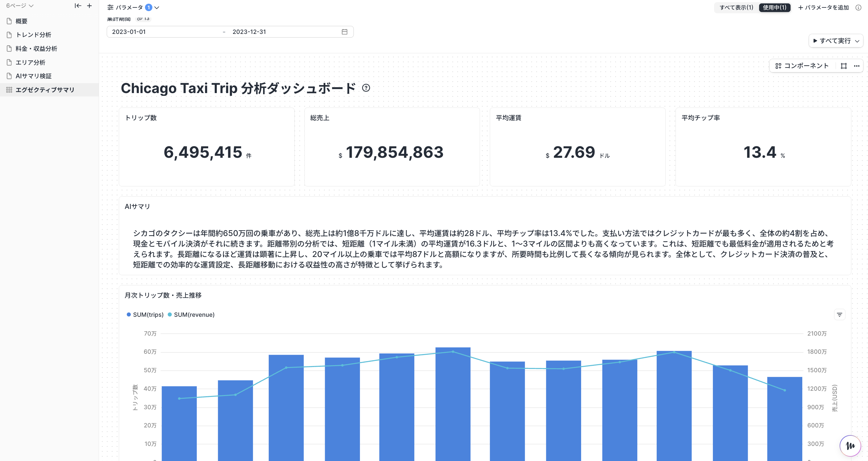This screenshot has width=868, height=461.
Task: Toggle the SUM(revenue) legend item
Action: coord(191,315)
